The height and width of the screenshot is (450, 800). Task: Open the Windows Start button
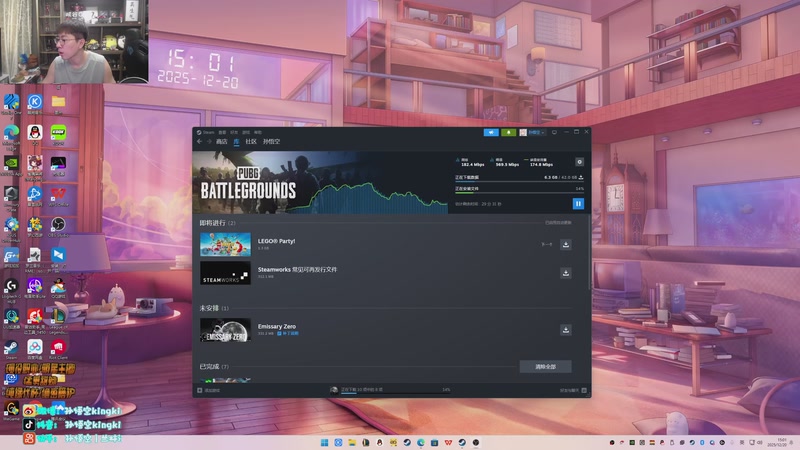324,442
